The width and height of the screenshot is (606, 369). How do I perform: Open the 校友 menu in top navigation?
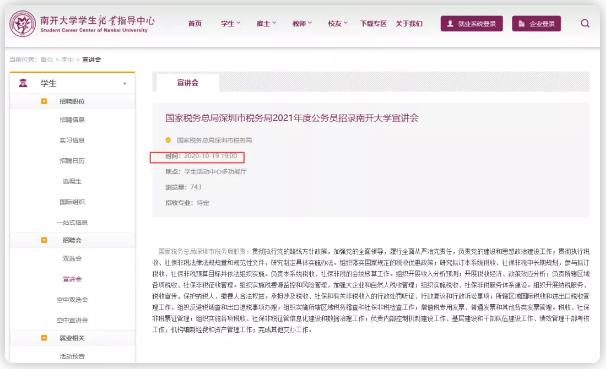click(x=337, y=24)
